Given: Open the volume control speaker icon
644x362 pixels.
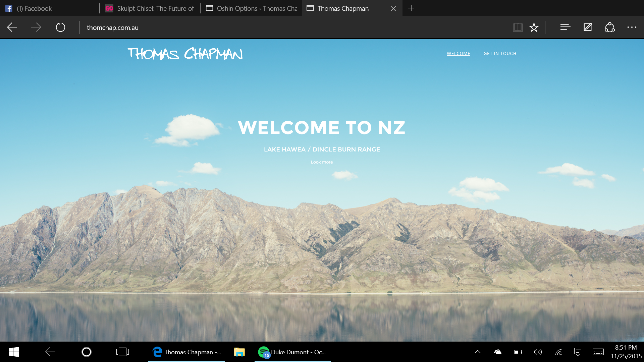Looking at the screenshot, I should (538, 352).
